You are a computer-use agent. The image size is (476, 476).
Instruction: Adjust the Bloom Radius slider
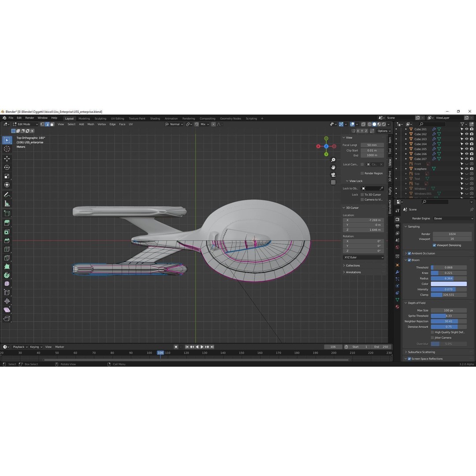pos(449,279)
